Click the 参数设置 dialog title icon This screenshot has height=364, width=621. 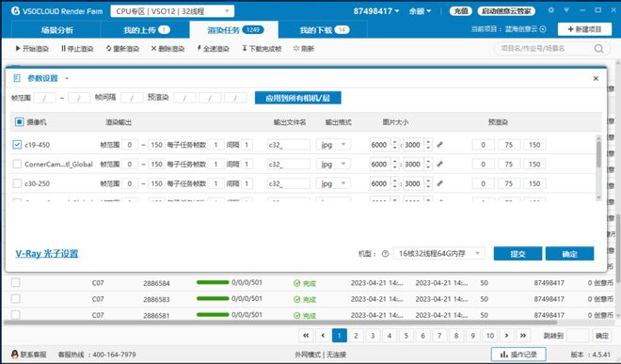click(17, 78)
